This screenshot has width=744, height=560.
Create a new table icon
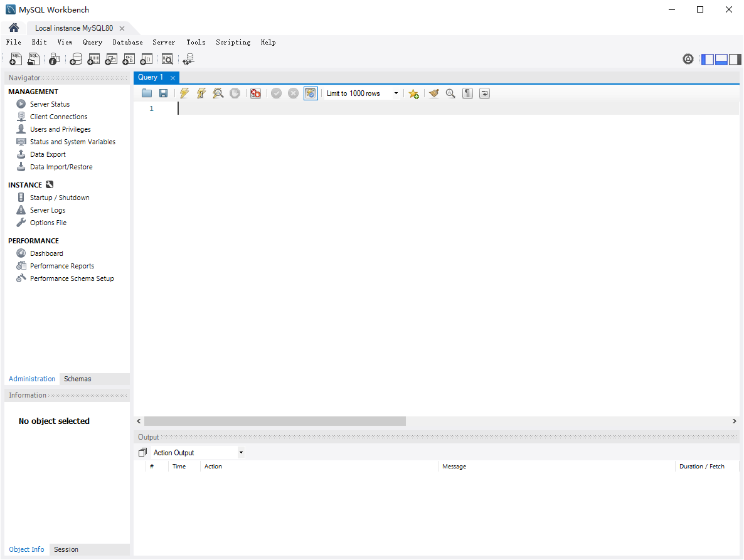click(93, 59)
